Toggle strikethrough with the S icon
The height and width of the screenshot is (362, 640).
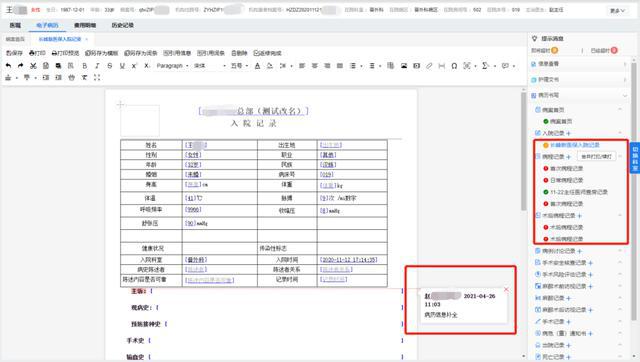(109, 66)
